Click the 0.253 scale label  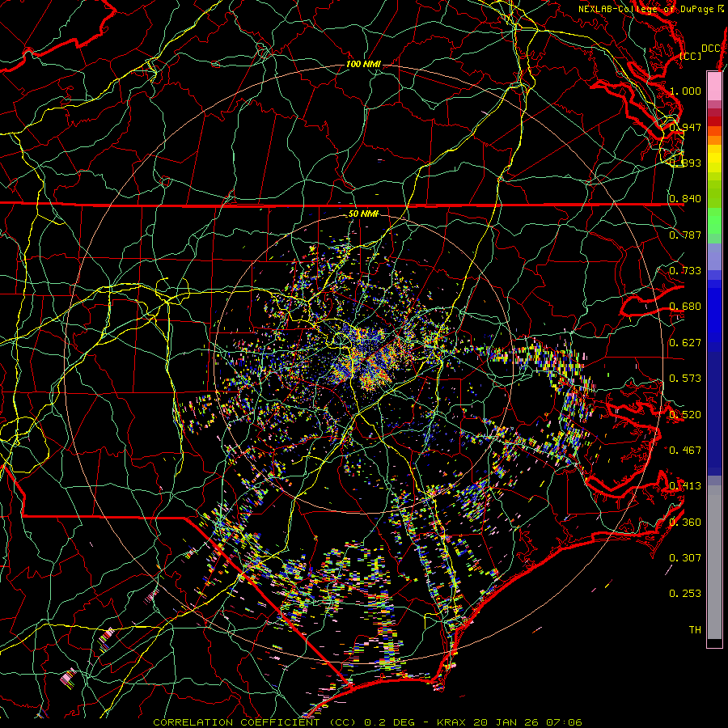pyautogui.click(x=685, y=594)
